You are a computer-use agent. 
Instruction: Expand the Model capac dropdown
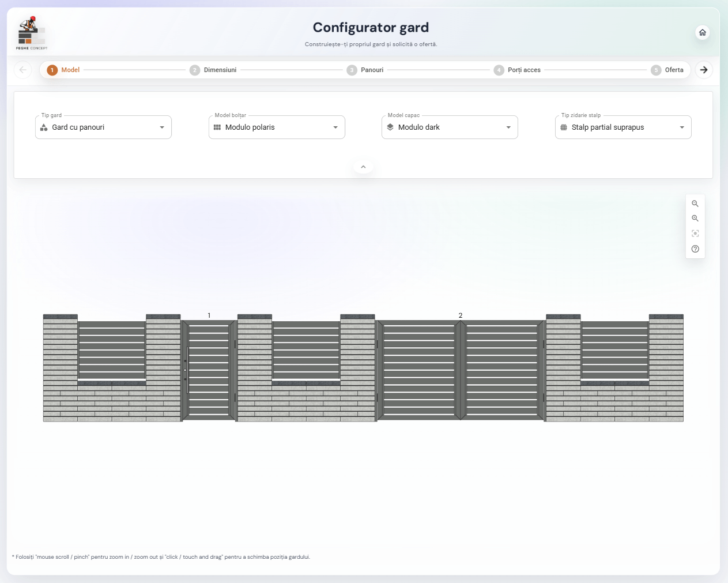pos(450,127)
